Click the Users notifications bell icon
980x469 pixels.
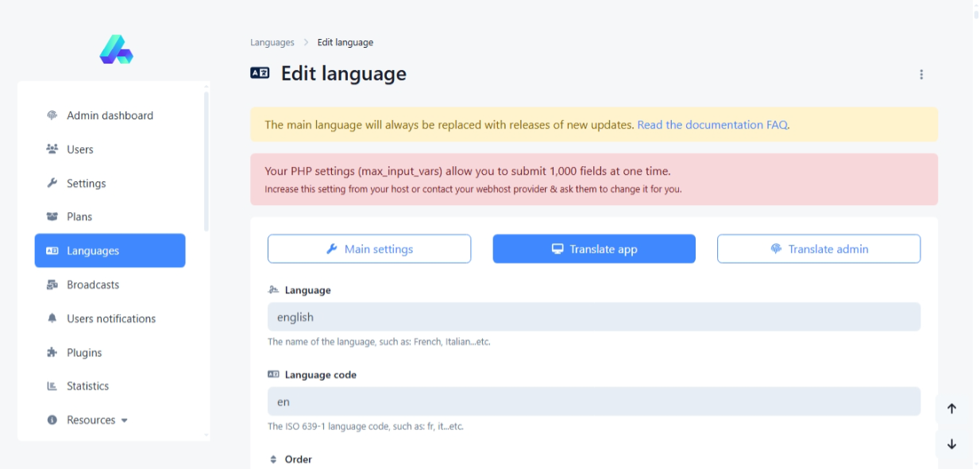coord(52,319)
